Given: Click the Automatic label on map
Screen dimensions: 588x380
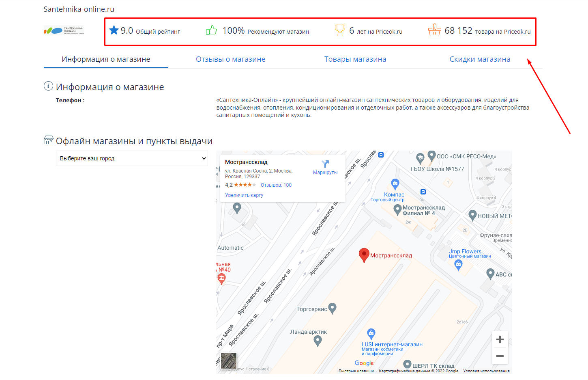Looking at the screenshot, I should coord(231,248).
